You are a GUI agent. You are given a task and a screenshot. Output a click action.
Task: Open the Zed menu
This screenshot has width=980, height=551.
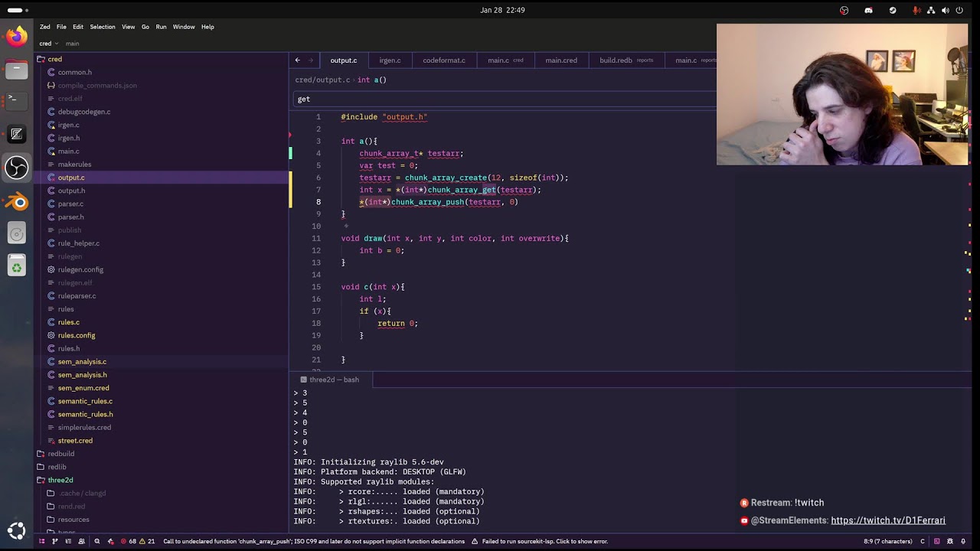[x=45, y=27]
